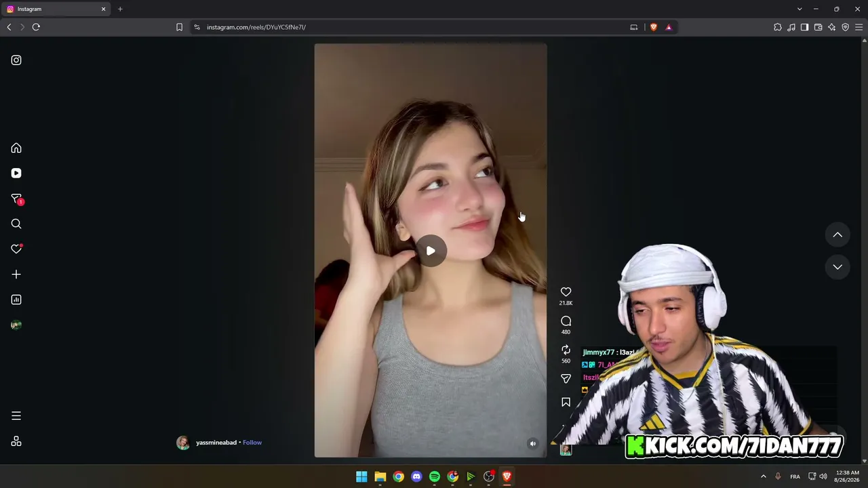Open the Windows Start menu

pos(362,476)
